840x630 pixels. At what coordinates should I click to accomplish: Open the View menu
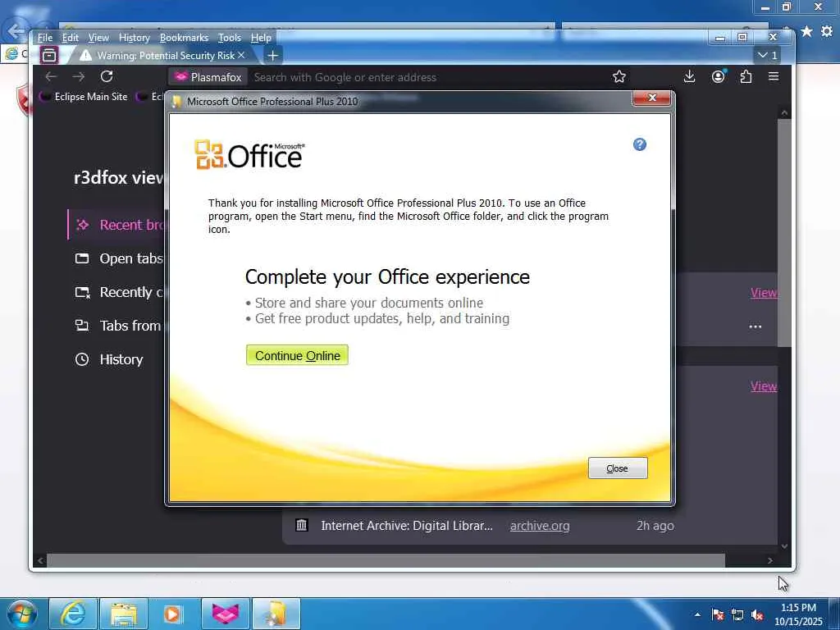(x=98, y=38)
